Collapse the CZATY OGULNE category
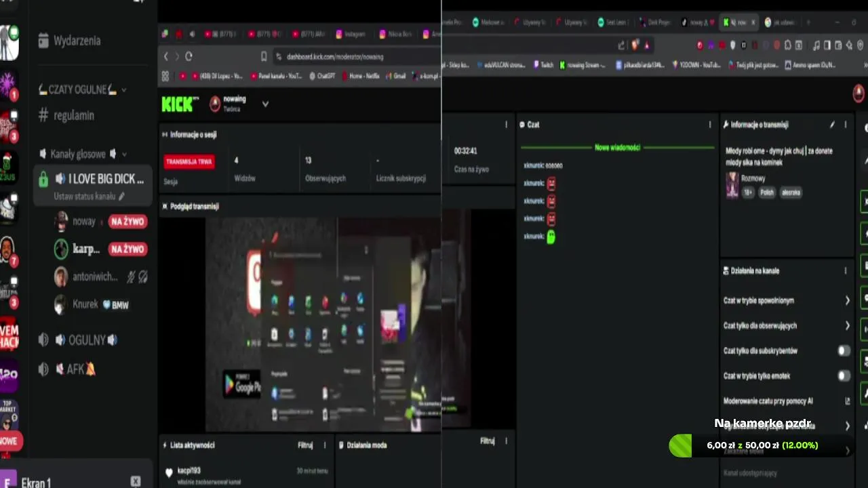The width and height of the screenshot is (868, 488). (x=83, y=89)
